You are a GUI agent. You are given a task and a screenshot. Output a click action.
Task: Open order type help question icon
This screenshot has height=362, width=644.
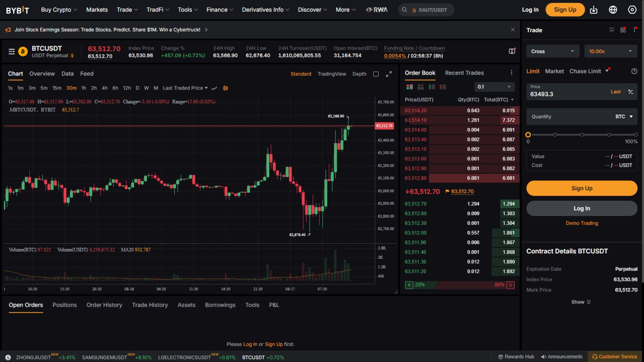tap(634, 71)
